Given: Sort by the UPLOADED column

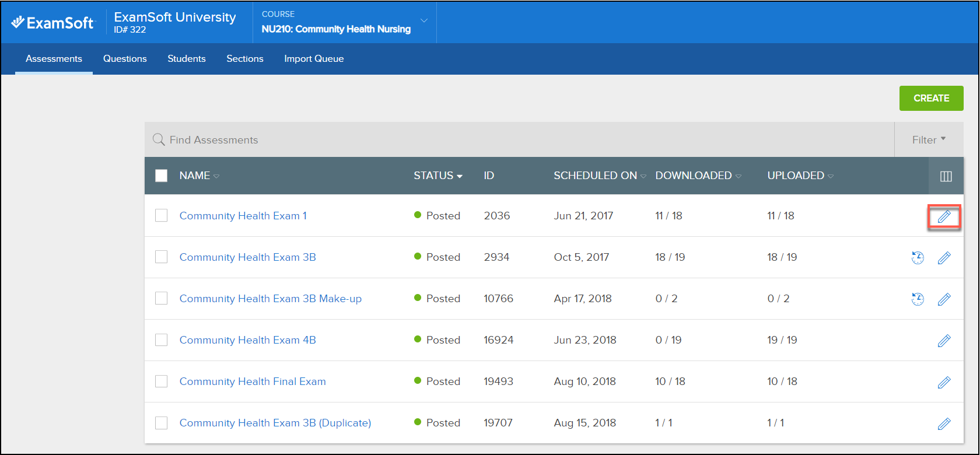Looking at the screenshot, I should point(800,176).
